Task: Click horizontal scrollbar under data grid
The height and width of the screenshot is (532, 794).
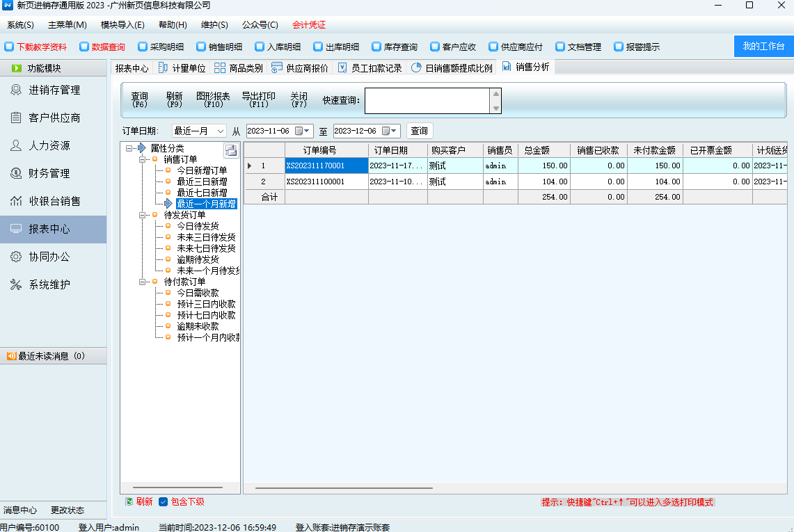Action: pos(344,488)
